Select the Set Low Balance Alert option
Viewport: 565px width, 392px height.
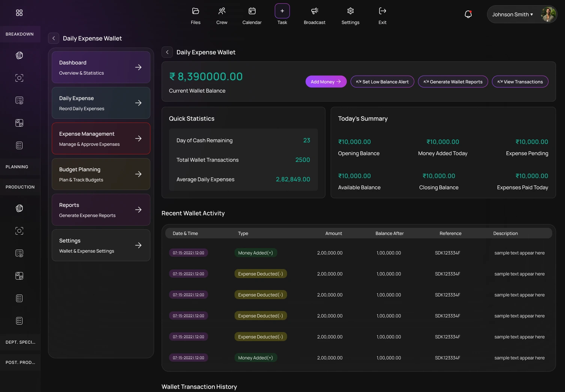[x=382, y=81]
